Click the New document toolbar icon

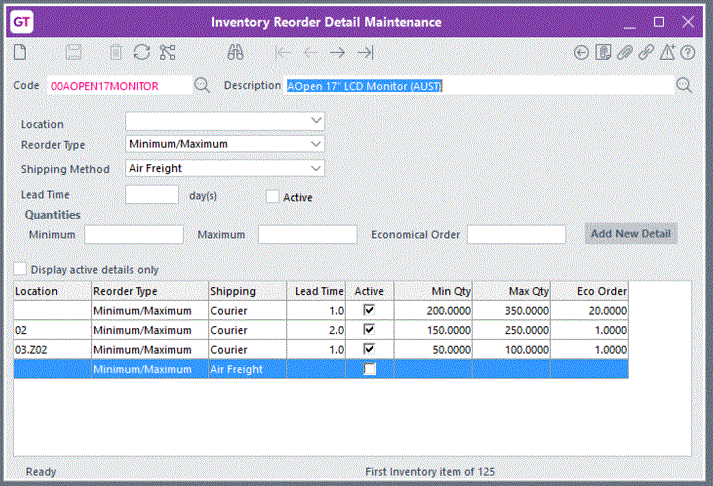[x=20, y=53]
